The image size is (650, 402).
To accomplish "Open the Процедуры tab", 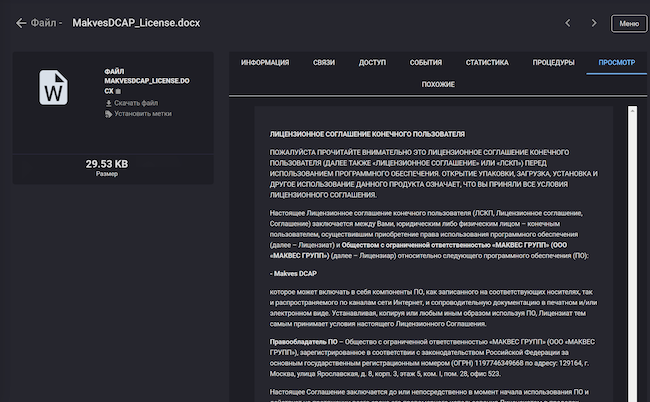I will pos(553,63).
